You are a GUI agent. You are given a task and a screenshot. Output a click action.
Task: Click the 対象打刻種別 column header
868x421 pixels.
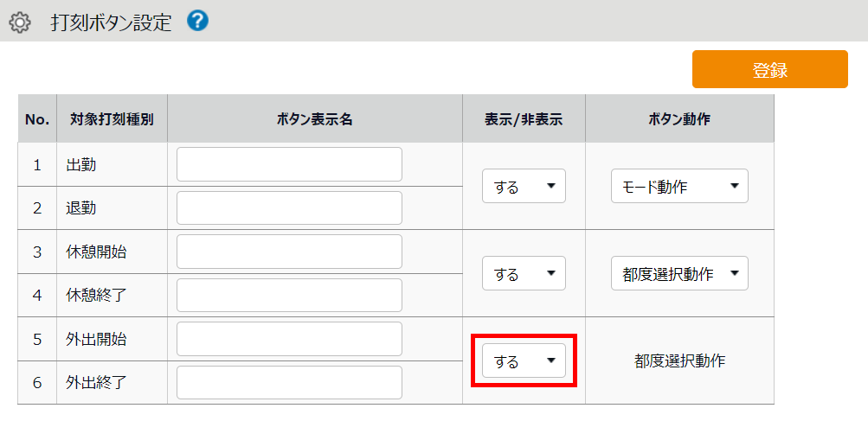(112, 119)
